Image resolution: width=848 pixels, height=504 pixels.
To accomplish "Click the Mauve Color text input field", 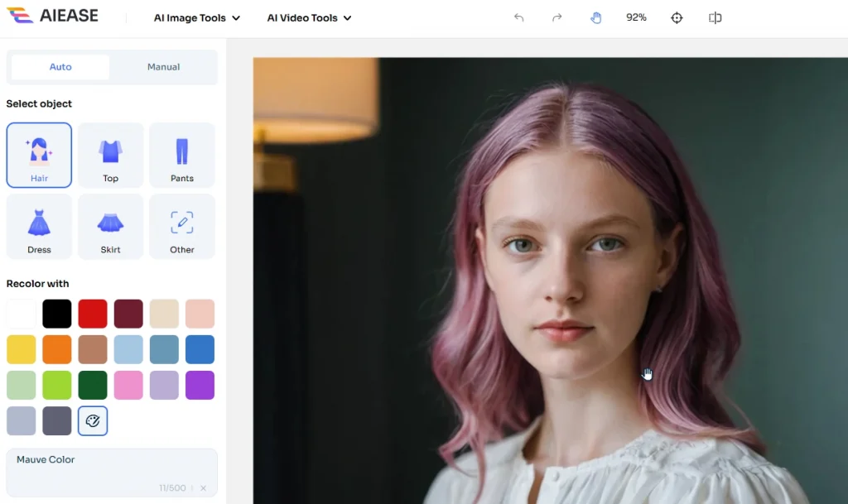I will 99,465.
